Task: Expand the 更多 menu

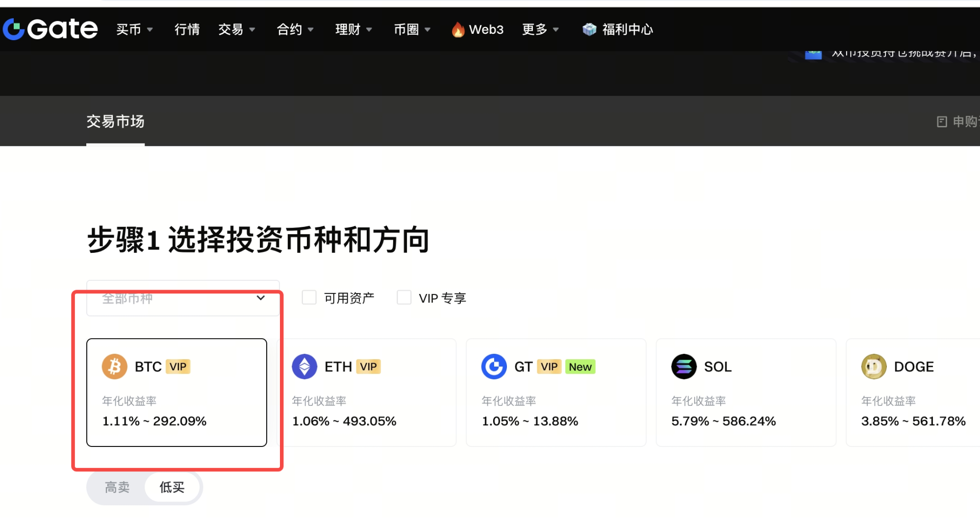Action: [541, 29]
